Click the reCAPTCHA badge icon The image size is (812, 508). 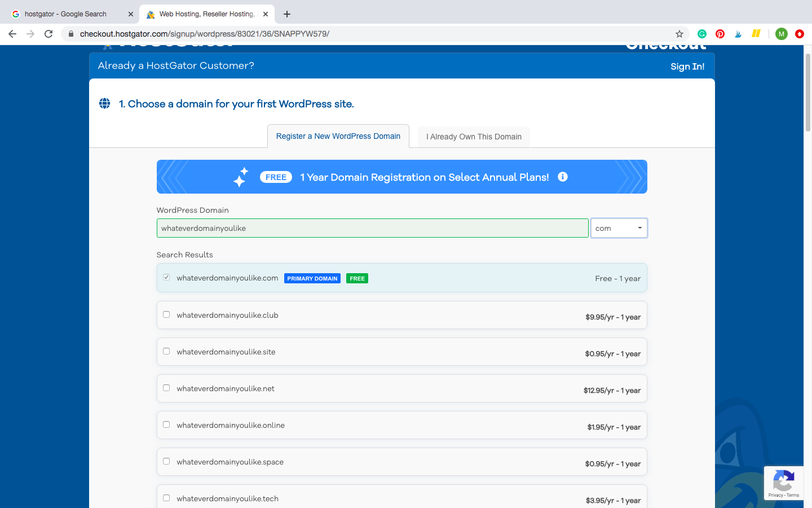783,481
